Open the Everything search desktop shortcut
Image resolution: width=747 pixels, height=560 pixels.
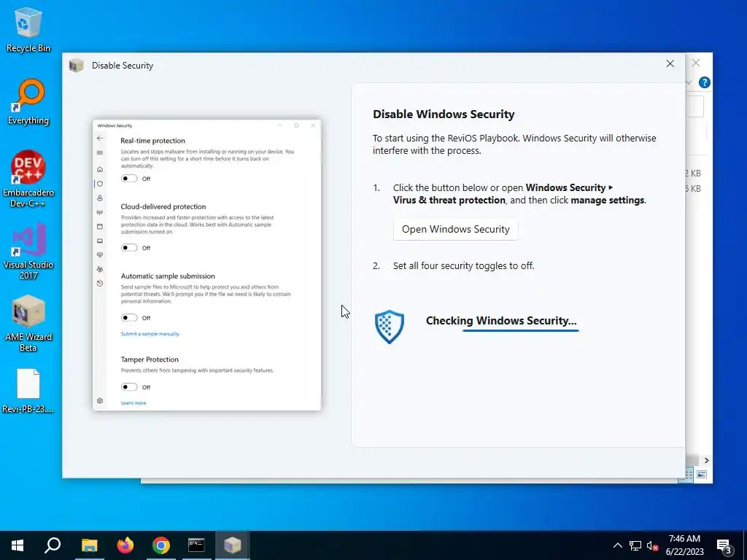[28, 102]
